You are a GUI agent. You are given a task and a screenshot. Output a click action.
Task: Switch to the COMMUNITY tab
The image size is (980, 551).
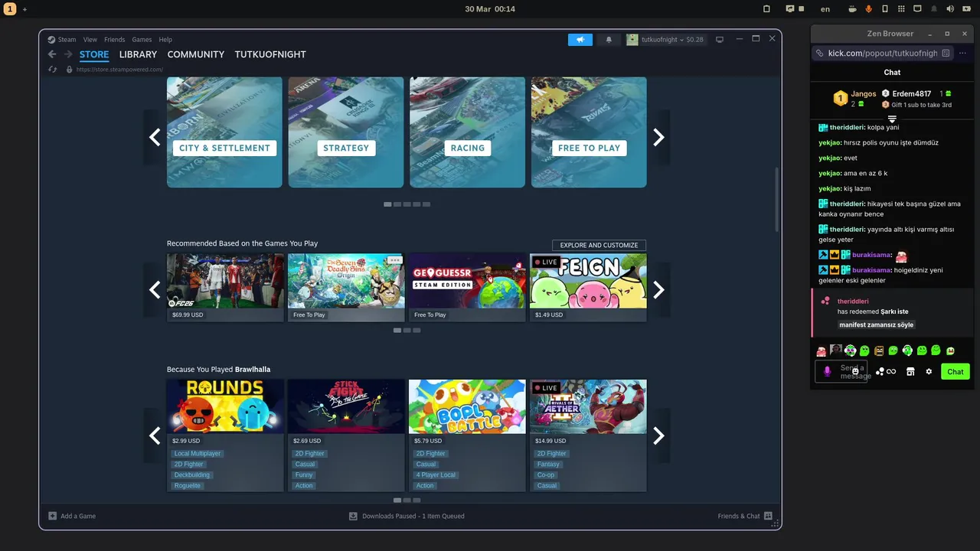tap(196, 54)
